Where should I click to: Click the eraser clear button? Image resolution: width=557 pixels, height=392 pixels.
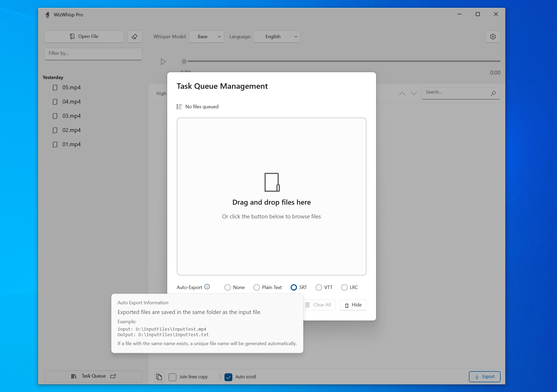[135, 37]
